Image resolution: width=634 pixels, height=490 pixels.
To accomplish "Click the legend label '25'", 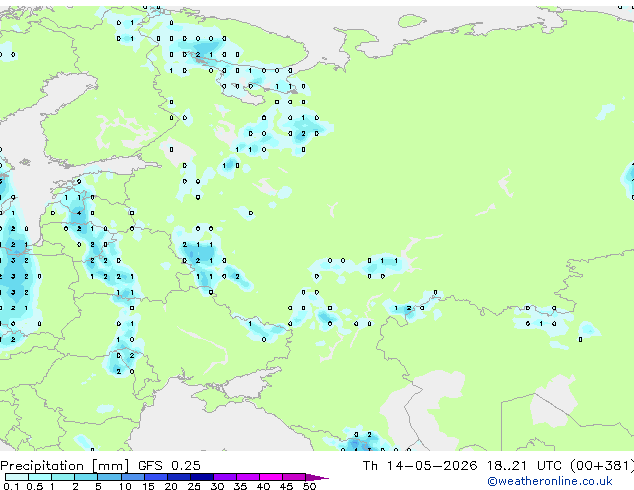I will 194,486.
